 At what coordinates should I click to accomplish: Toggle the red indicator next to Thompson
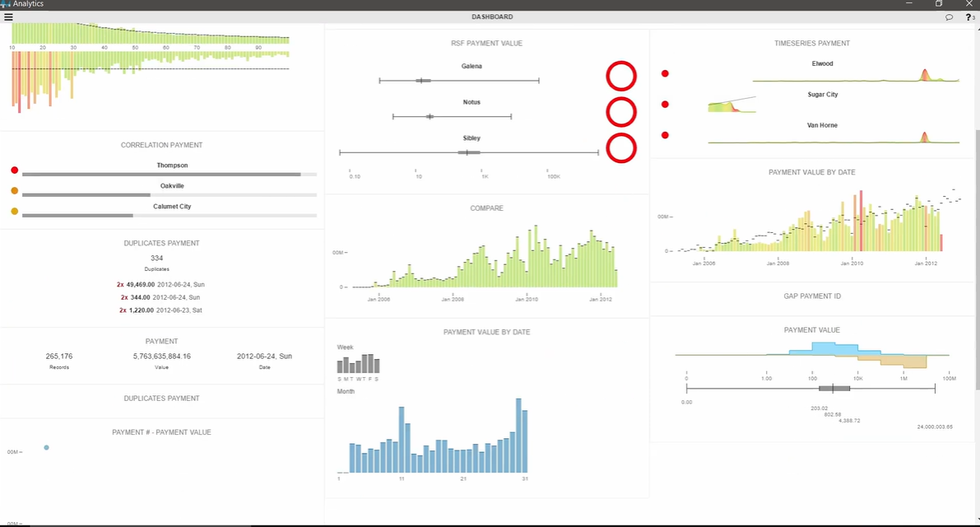pos(13,169)
